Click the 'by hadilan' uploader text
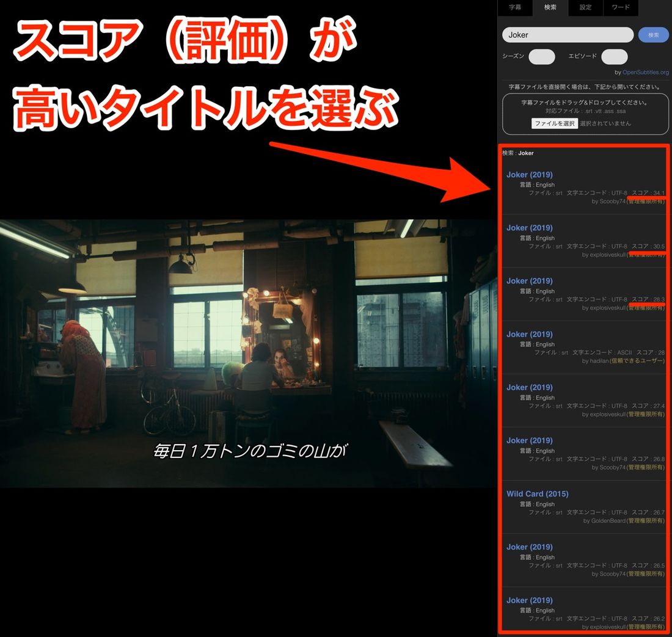 point(595,361)
